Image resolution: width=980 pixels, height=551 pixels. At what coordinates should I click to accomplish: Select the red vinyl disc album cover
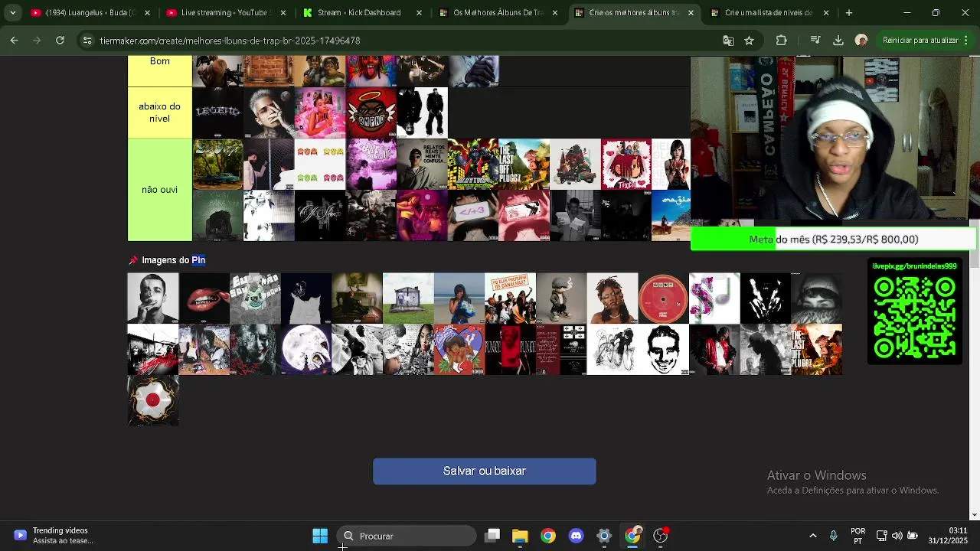click(663, 298)
